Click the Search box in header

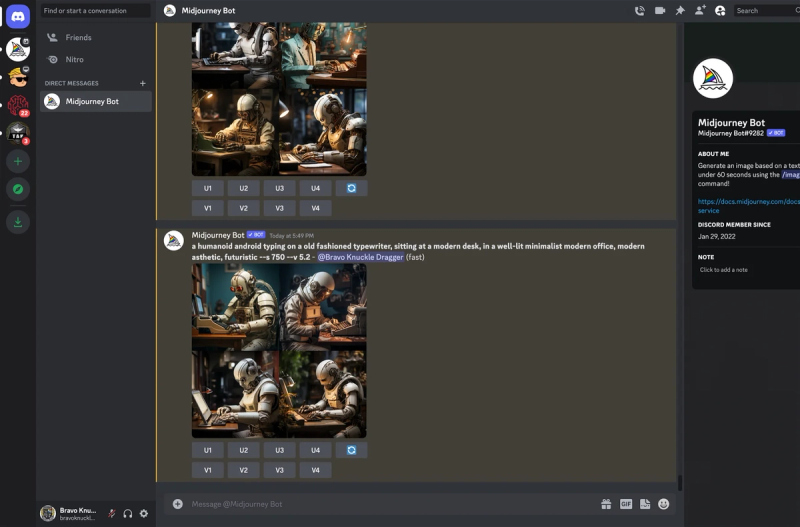pyautogui.click(x=767, y=11)
